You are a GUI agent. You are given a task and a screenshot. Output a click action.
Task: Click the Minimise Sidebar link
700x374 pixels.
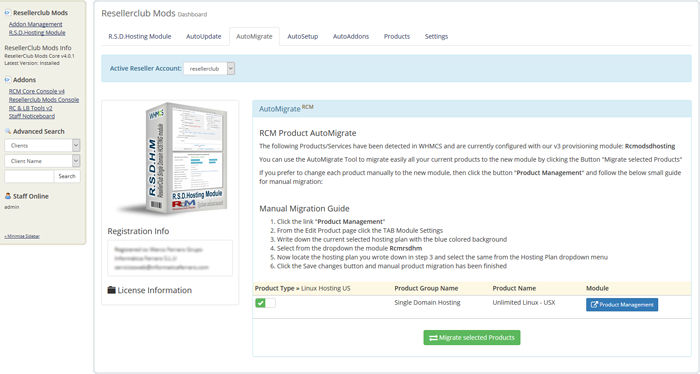tap(22, 236)
